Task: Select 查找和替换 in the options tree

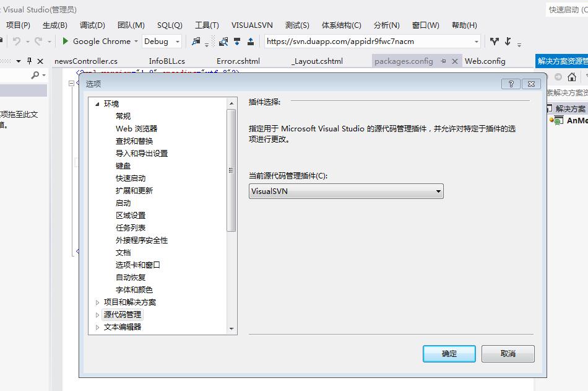Action: pyautogui.click(x=134, y=141)
